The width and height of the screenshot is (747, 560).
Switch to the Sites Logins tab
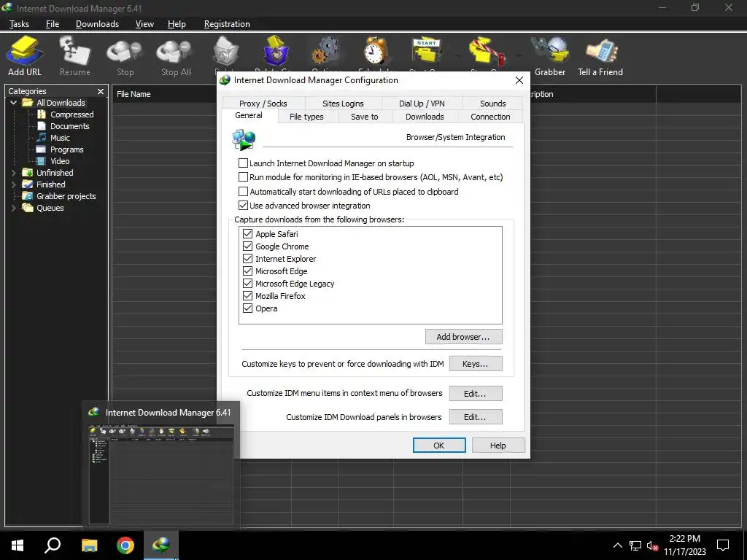343,104
